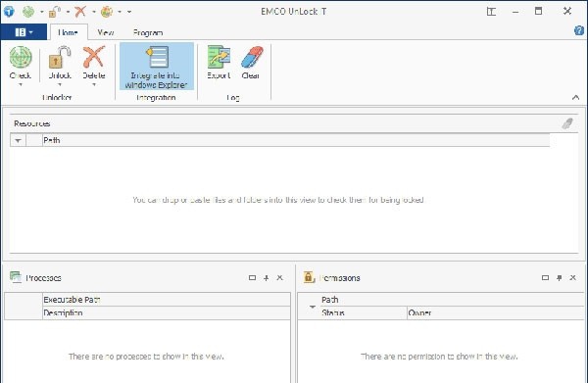Screen dimensions: 588x383
Task: Open dropdown next to quick access Delete
Action: [94, 12]
